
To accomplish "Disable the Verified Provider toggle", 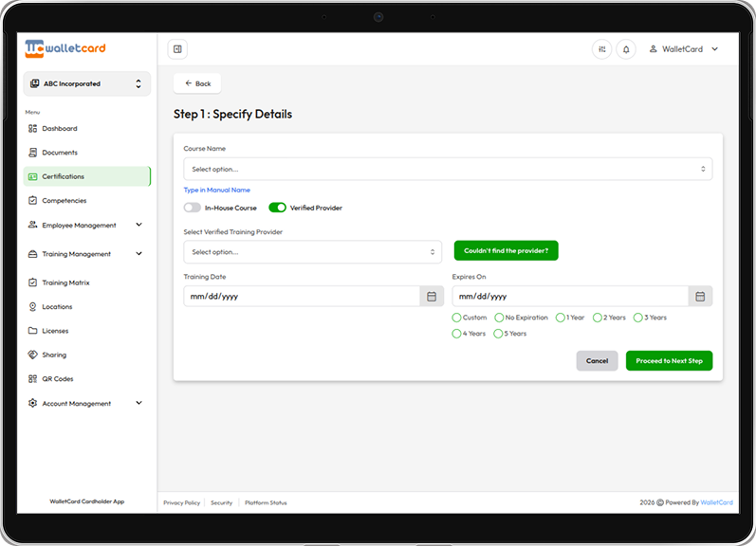I will pos(277,208).
